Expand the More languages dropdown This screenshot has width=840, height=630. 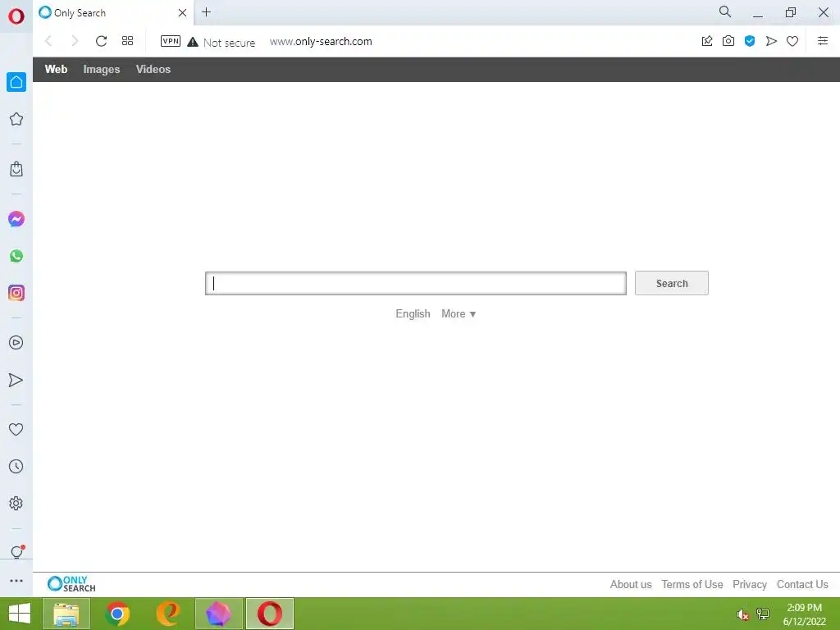[459, 314]
